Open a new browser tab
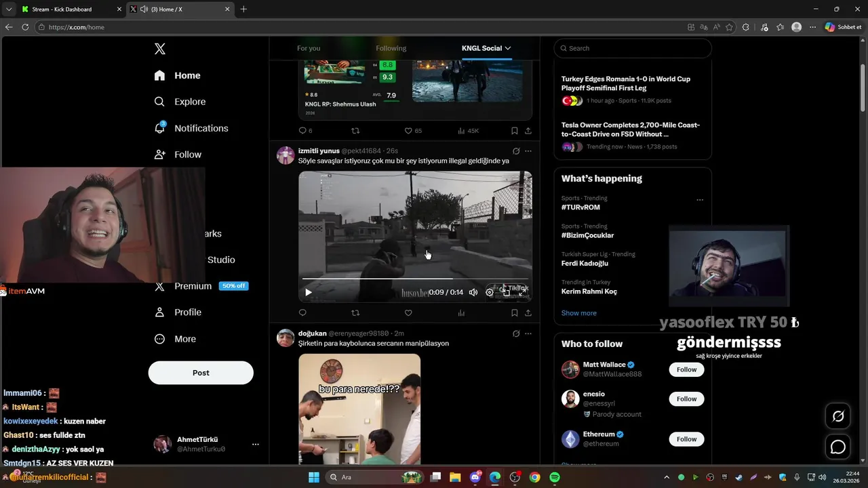Image resolution: width=868 pixels, height=488 pixels. click(243, 9)
